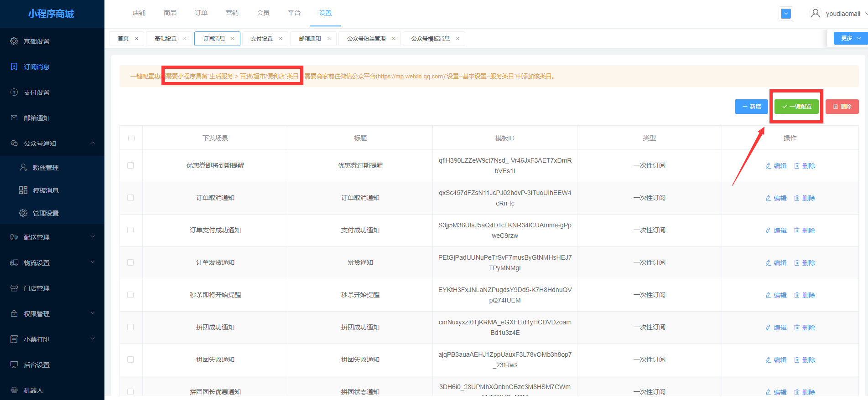Switch to the 支付设置 tab
Screen dimensions: 868x400
coord(261,39)
